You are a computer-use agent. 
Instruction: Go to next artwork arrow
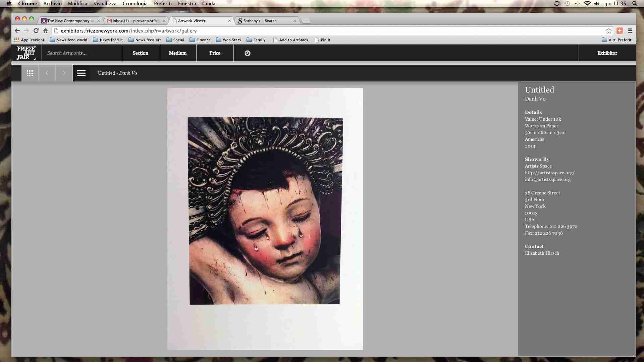[64, 73]
